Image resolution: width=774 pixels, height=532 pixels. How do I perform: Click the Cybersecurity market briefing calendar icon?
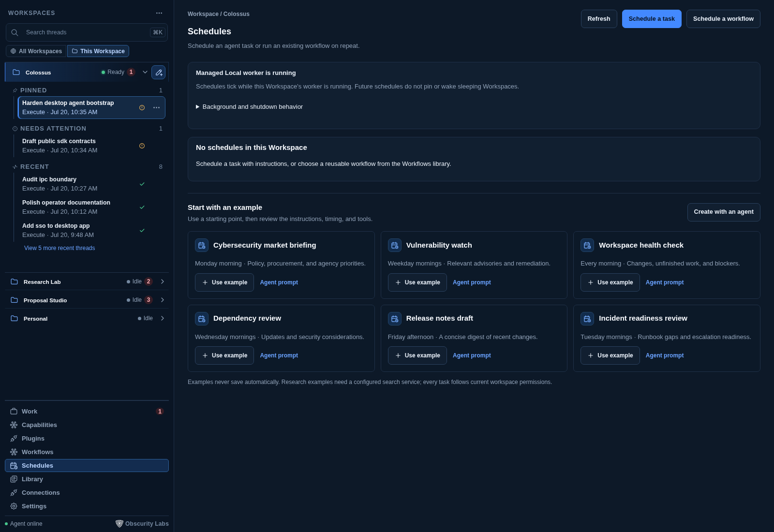tap(202, 245)
